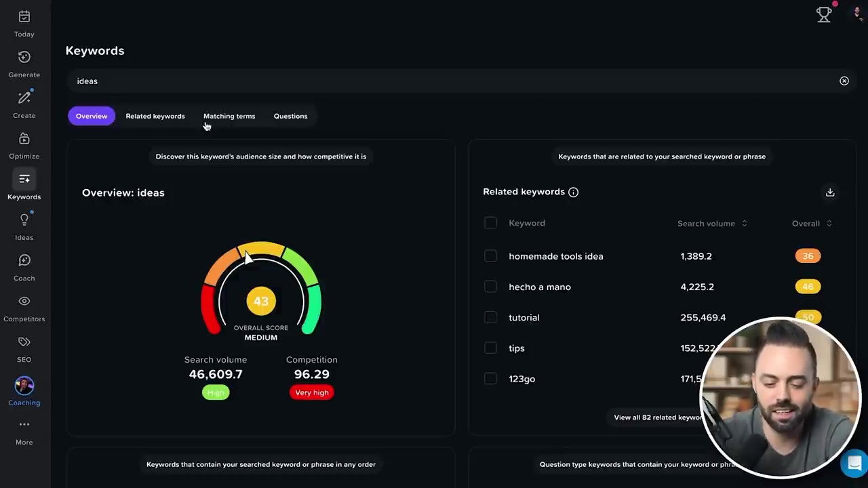Image resolution: width=868 pixels, height=488 pixels.
Task: Open the Keywords sidebar icon
Action: tap(24, 180)
